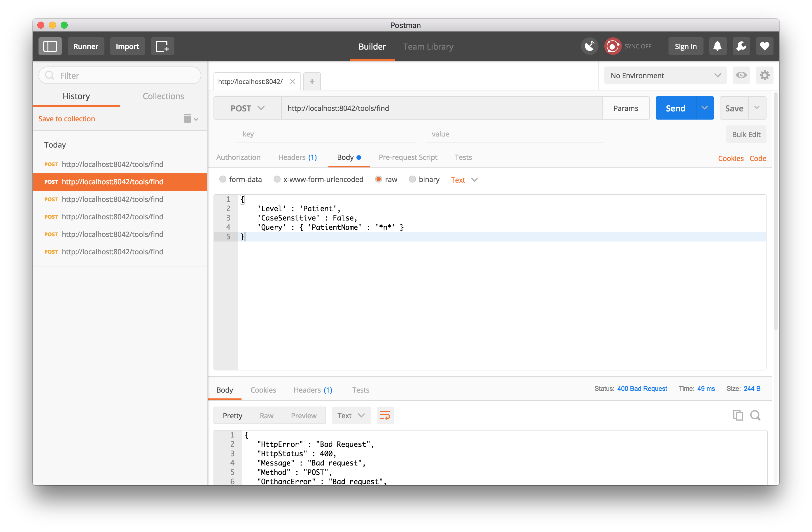This screenshot has width=812, height=532.
Task: Expand the trash options chevron in History
Action: (196, 119)
